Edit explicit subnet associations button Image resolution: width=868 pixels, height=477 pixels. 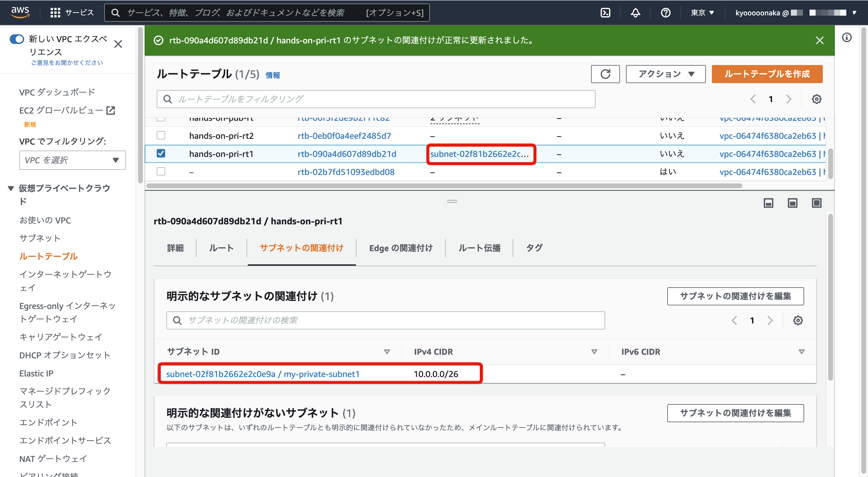(735, 296)
